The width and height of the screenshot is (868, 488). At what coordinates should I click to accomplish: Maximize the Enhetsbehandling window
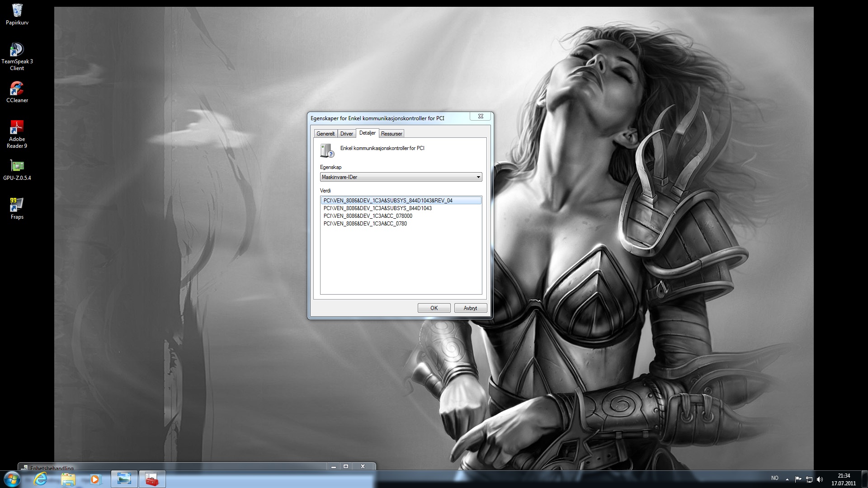click(x=346, y=466)
